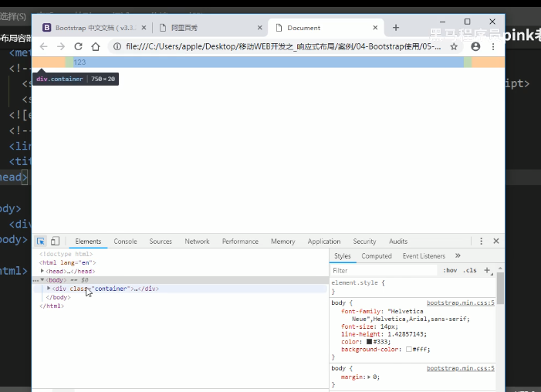Viewport: 541px width, 392px height.
Task: Toggle the device toolbar in DevTools
Action: pos(55,241)
